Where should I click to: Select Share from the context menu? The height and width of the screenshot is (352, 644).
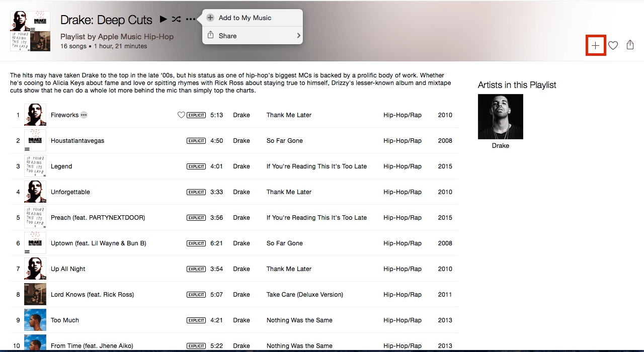[227, 36]
